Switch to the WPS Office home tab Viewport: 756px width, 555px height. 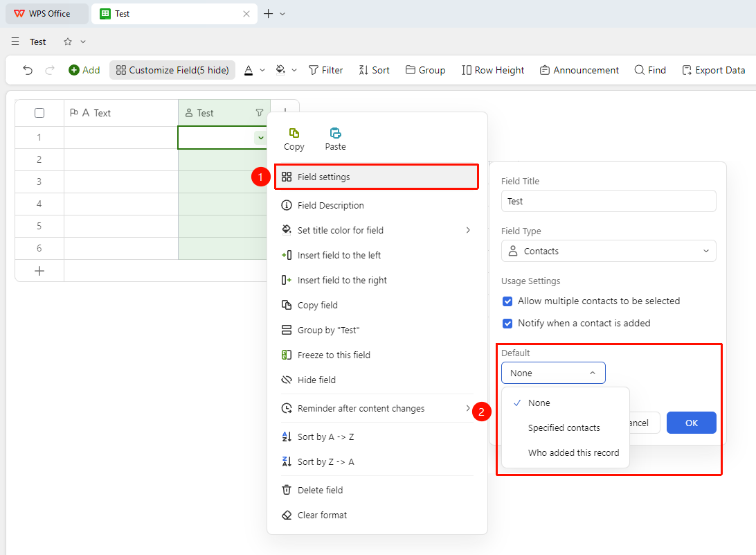(x=47, y=14)
